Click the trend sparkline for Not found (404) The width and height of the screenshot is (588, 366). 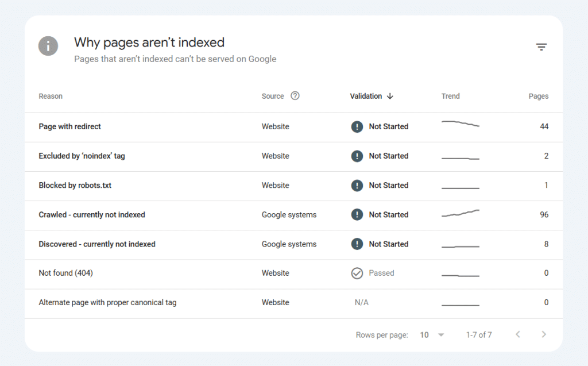(461, 276)
